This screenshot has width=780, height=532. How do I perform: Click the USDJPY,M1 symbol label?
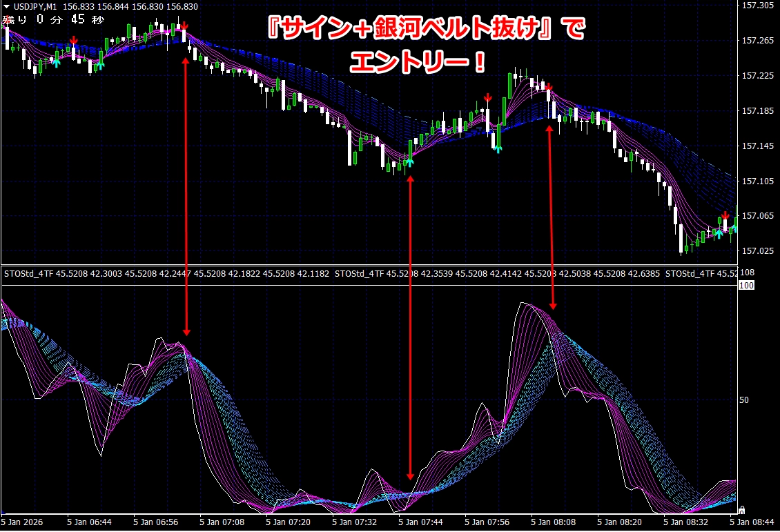pos(35,6)
